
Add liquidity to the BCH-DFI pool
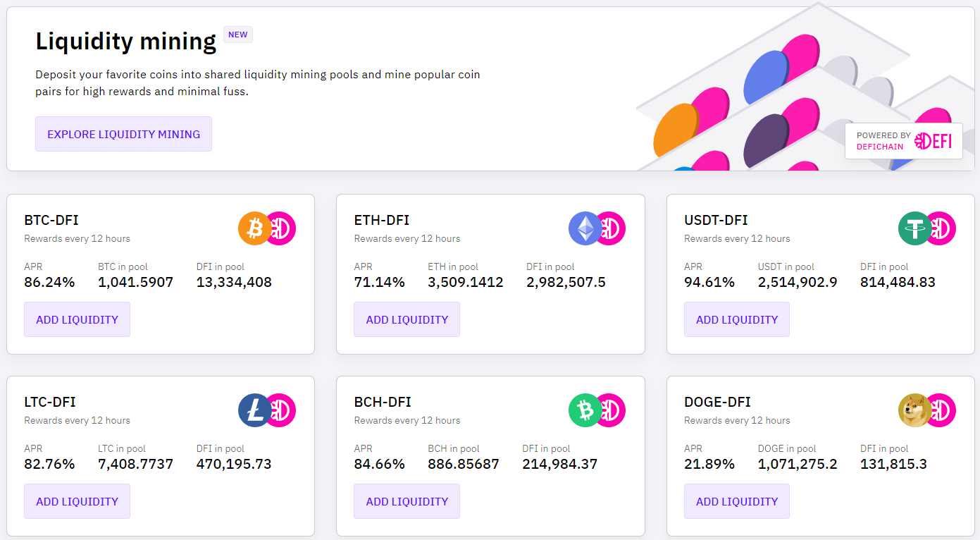[407, 501]
